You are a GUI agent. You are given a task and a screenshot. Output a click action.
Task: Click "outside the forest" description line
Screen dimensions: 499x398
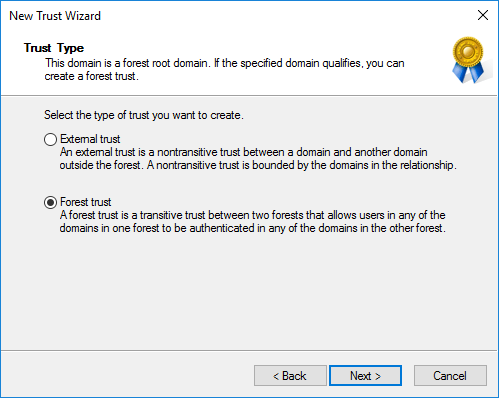(258, 165)
